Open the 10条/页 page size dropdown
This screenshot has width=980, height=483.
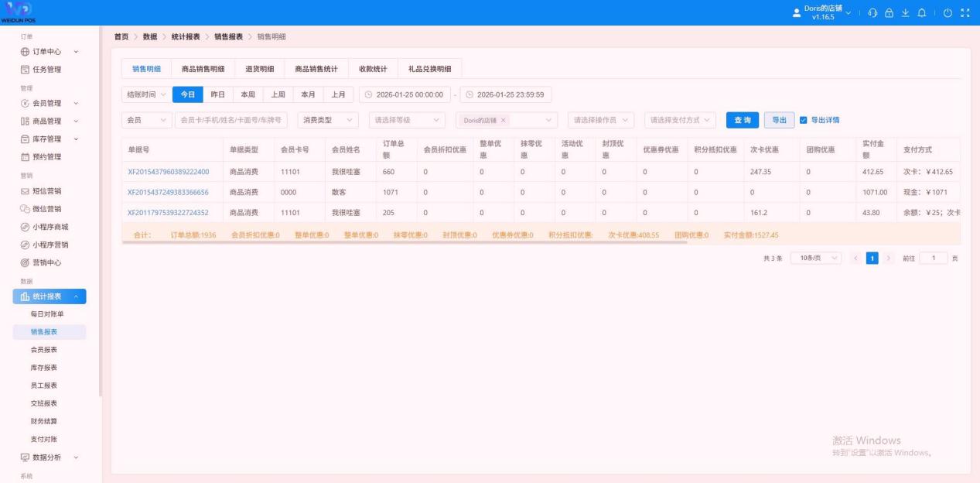click(x=817, y=258)
